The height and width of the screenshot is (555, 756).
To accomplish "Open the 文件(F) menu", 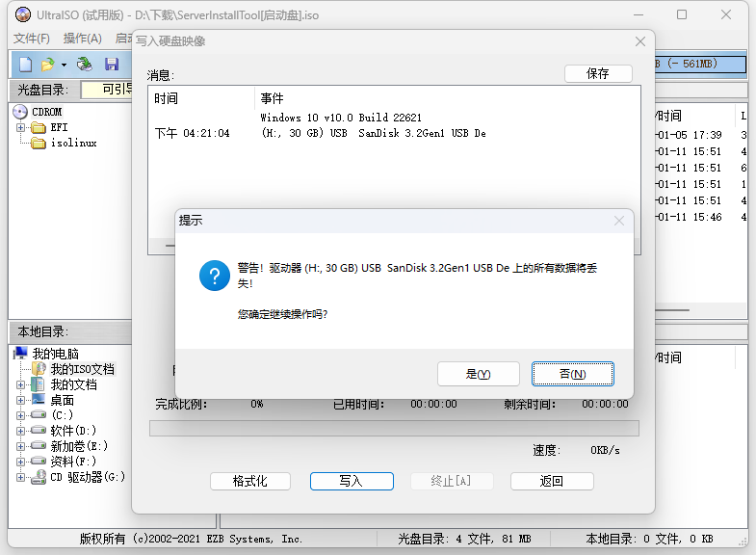I will (x=32, y=39).
